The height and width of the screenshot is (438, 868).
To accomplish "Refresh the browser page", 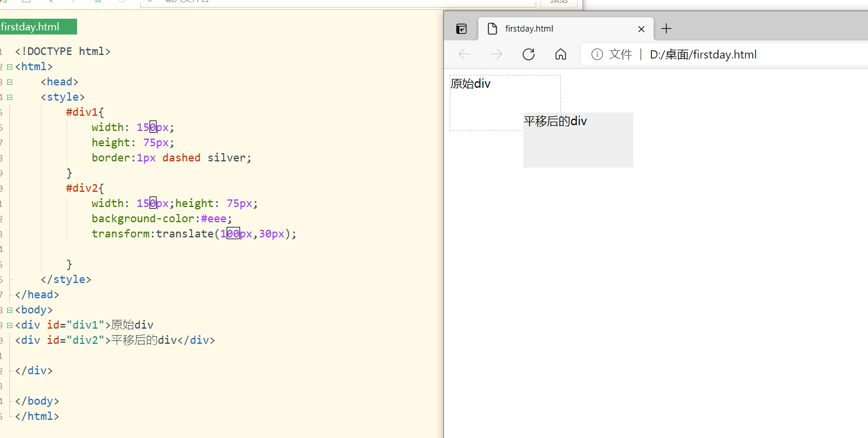I will (529, 54).
